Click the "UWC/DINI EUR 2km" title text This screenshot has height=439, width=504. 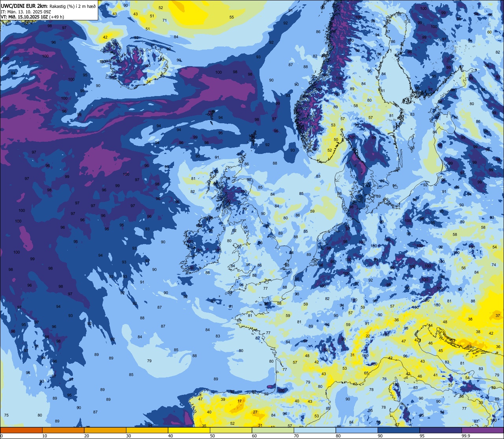tap(23, 6)
